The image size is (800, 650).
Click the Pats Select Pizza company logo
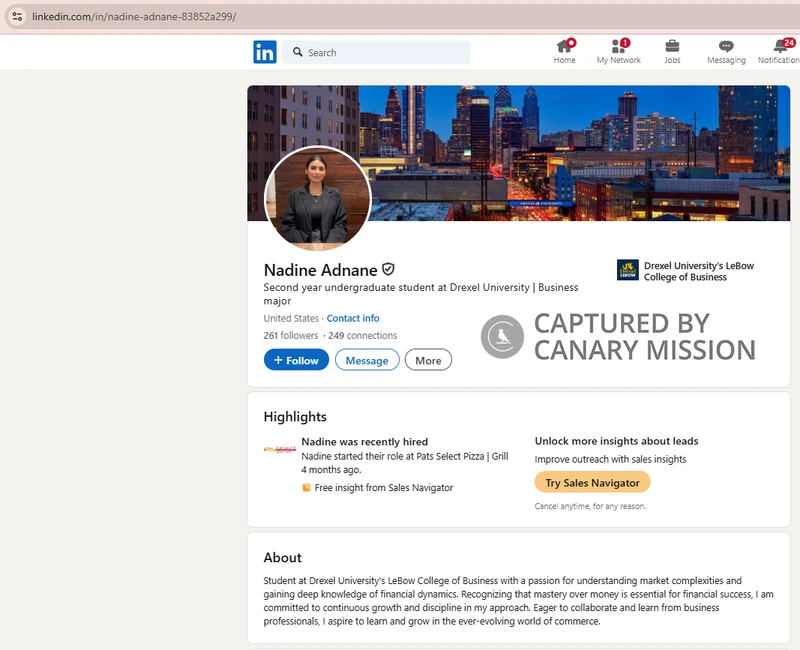[280, 449]
